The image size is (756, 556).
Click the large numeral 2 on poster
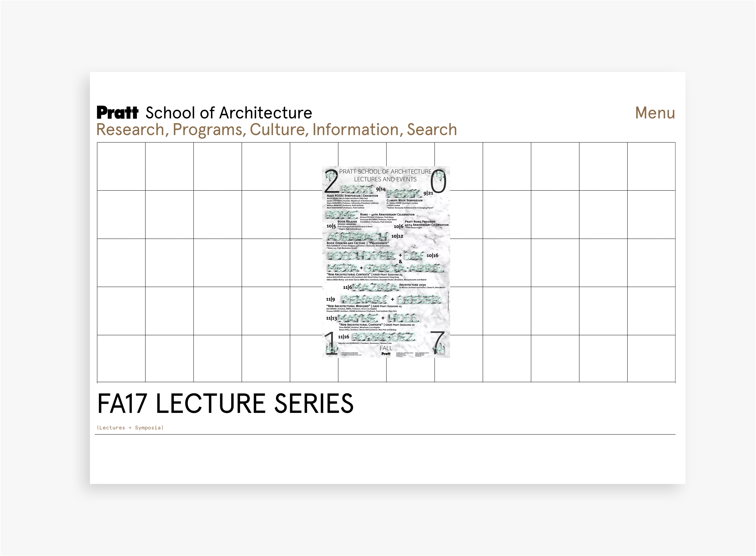(x=332, y=182)
